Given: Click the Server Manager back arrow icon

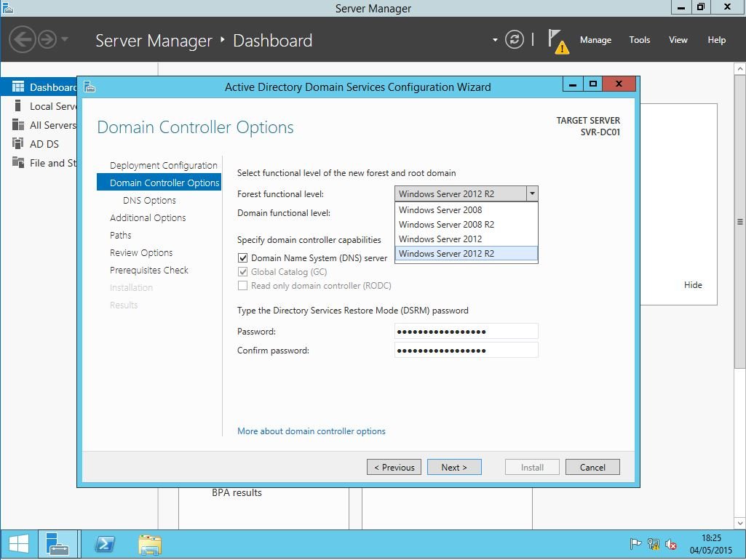Looking at the screenshot, I should 23,39.
